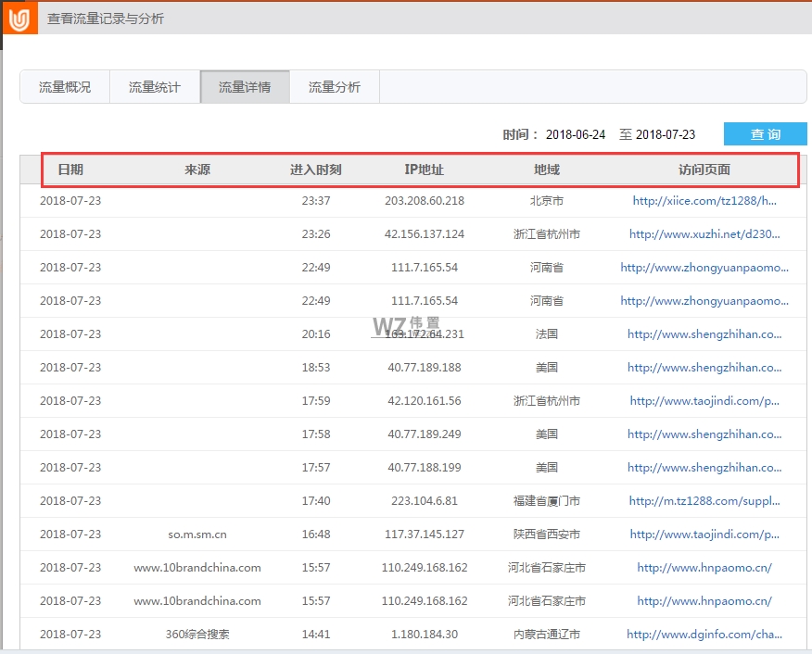
Task: Click the orange U logo icon
Action: click(19, 18)
